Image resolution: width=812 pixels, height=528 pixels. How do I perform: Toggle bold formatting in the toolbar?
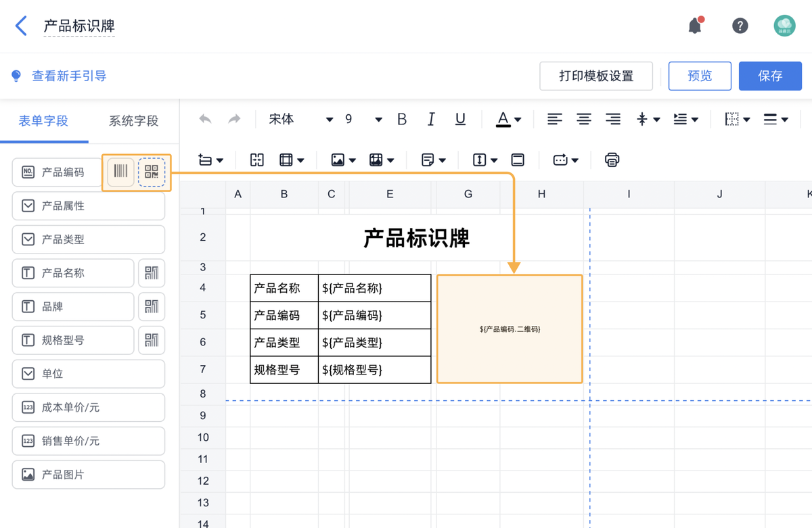(x=401, y=119)
